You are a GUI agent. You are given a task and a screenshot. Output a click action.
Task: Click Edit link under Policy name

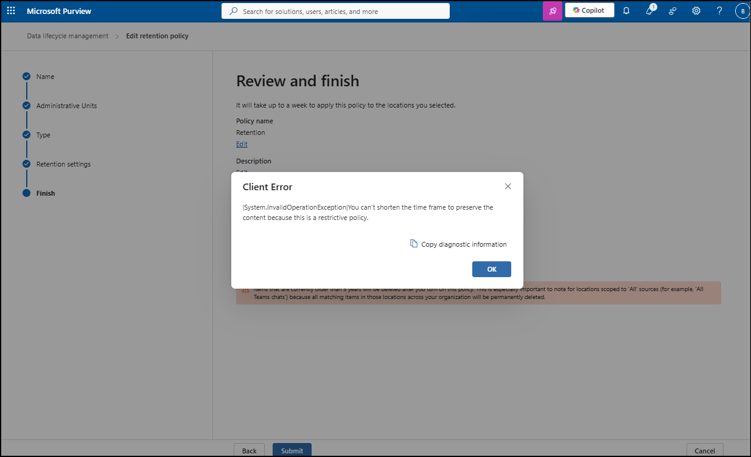click(241, 144)
